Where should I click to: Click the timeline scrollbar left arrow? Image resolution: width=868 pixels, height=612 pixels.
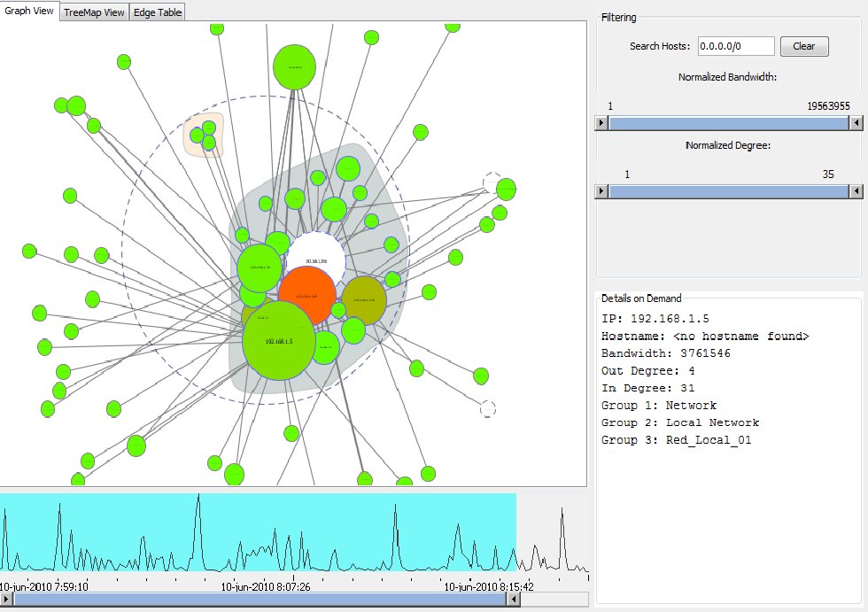6,600
